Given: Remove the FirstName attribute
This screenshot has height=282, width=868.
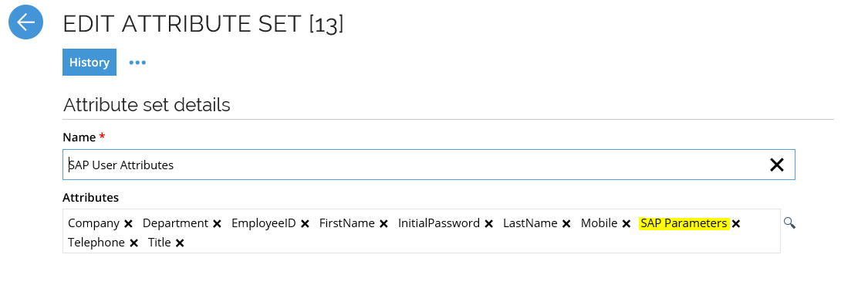Looking at the screenshot, I should 383,224.
